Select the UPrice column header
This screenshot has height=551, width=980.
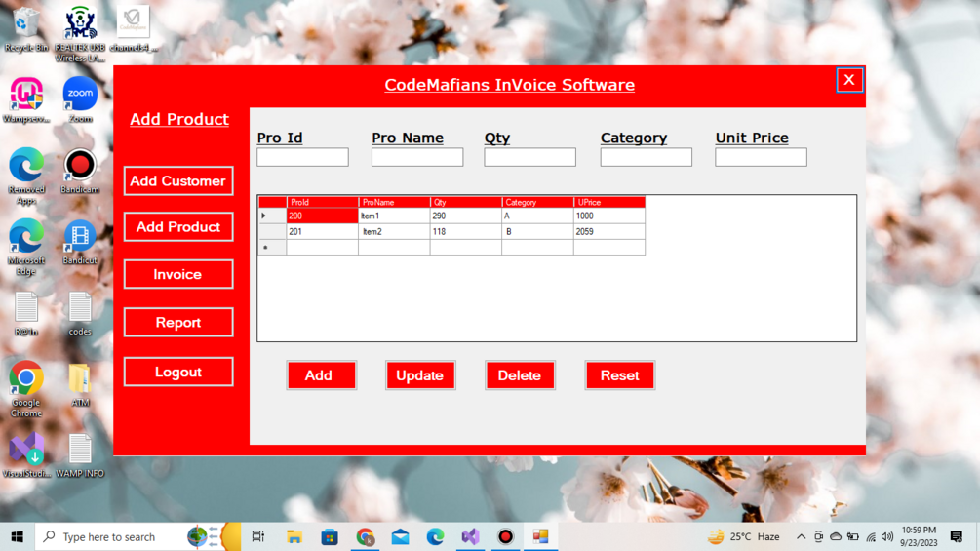click(x=609, y=203)
